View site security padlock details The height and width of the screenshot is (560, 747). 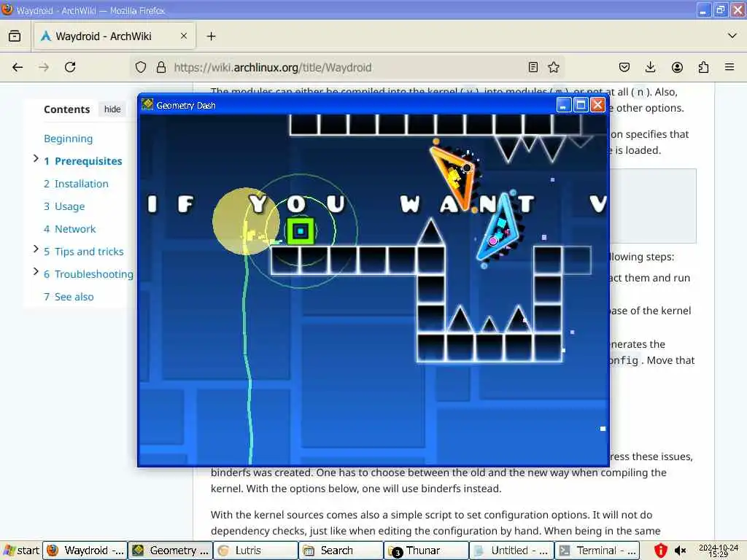point(161,67)
